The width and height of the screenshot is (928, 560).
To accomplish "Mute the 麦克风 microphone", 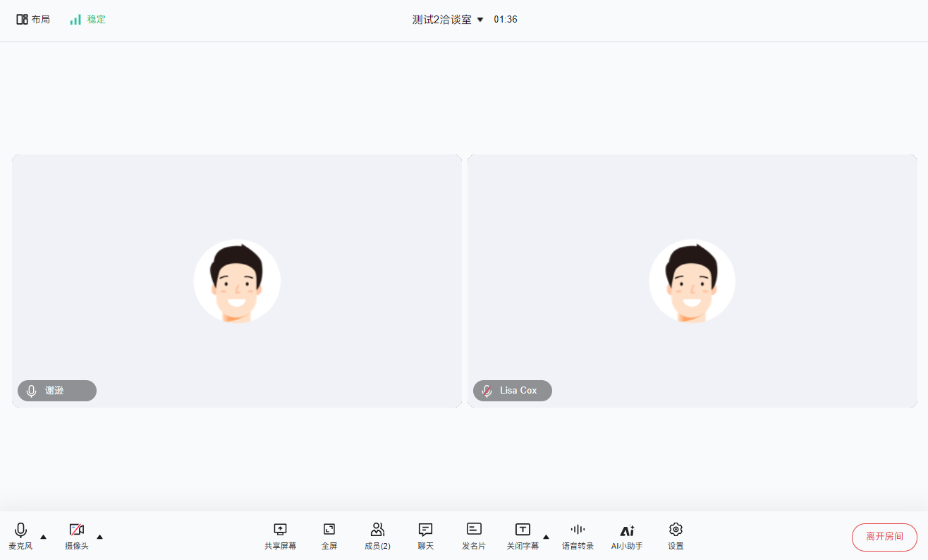I will [20, 536].
